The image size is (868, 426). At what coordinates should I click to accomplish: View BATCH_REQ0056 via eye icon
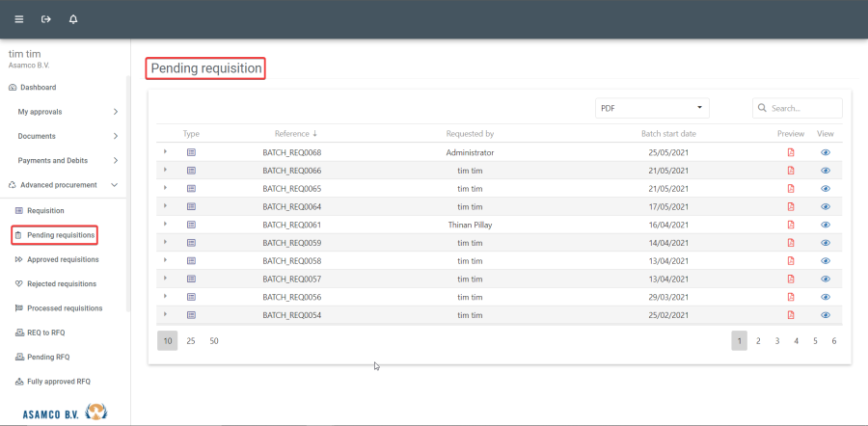(826, 297)
